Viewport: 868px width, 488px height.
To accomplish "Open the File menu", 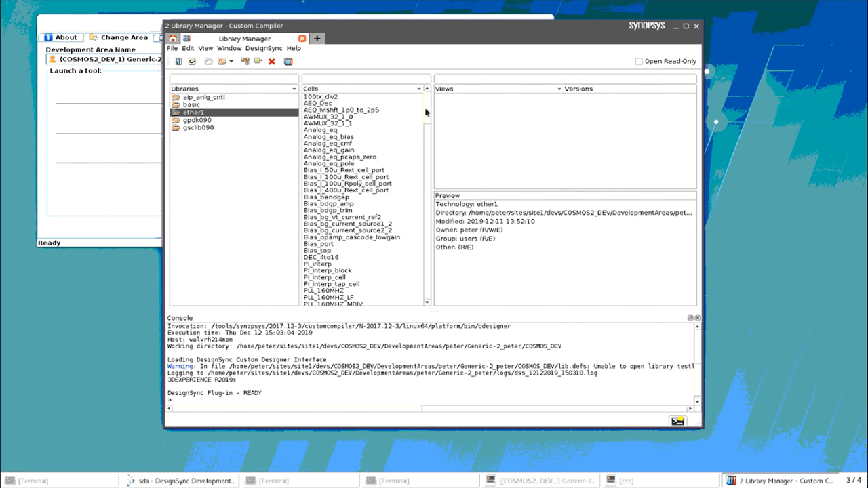I will [x=172, y=49].
